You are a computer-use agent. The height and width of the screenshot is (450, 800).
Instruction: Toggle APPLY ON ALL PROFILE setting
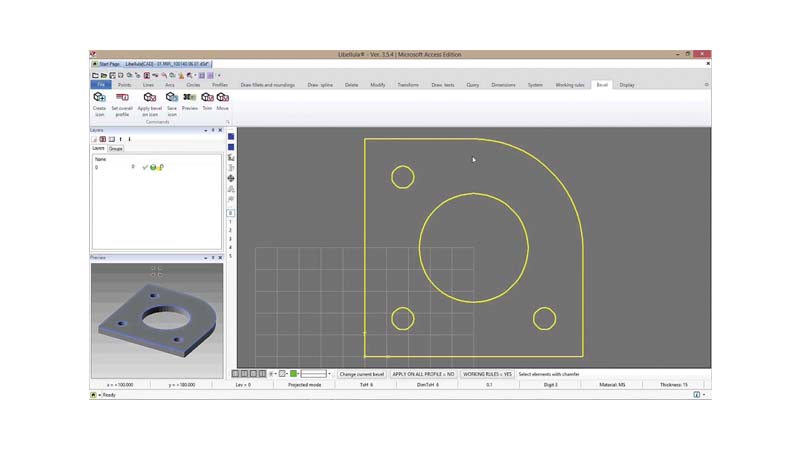tap(423, 373)
